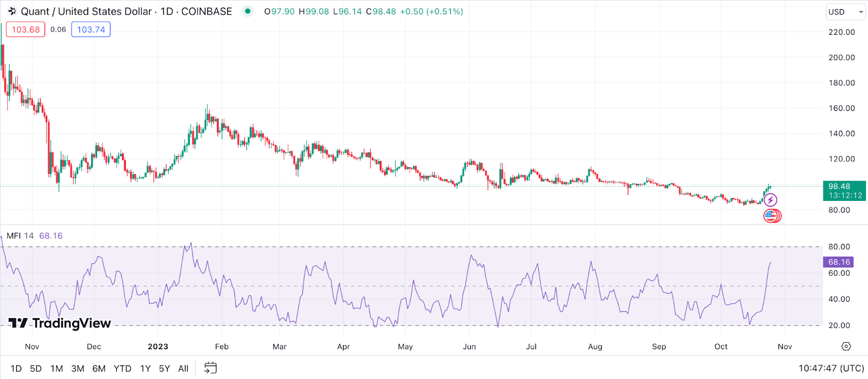Click the blue buy price 103.74
Image resolution: width=868 pixels, height=379 pixels.
pyautogui.click(x=91, y=29)
